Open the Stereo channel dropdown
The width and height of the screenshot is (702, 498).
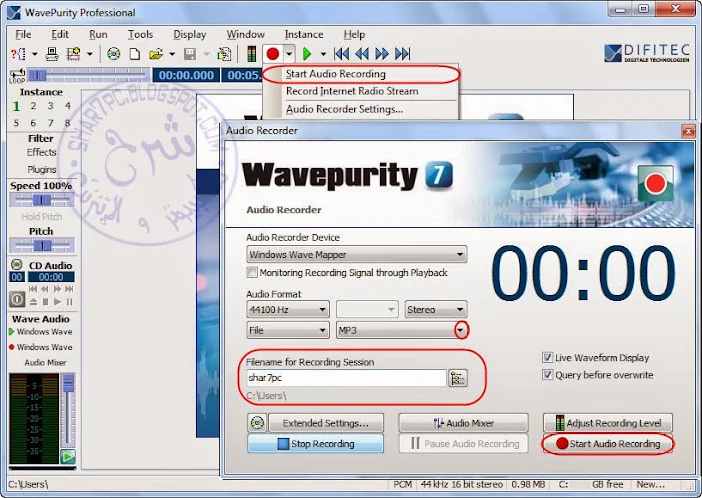pos(436,309)
